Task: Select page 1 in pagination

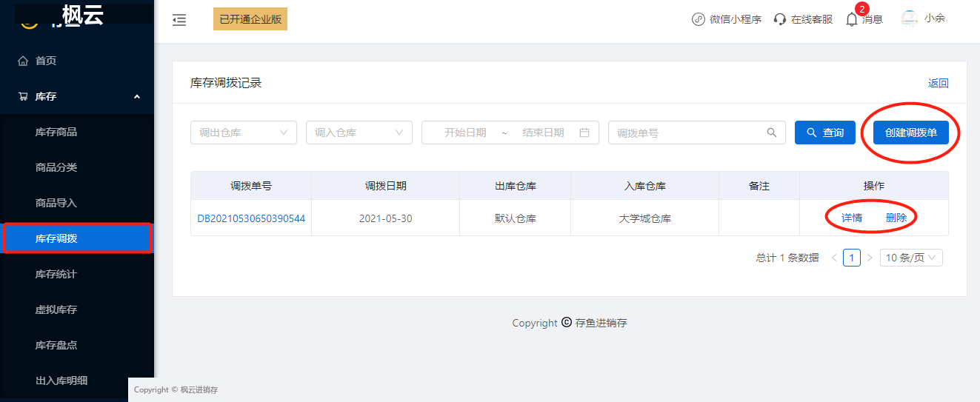Action: (852, 258)
